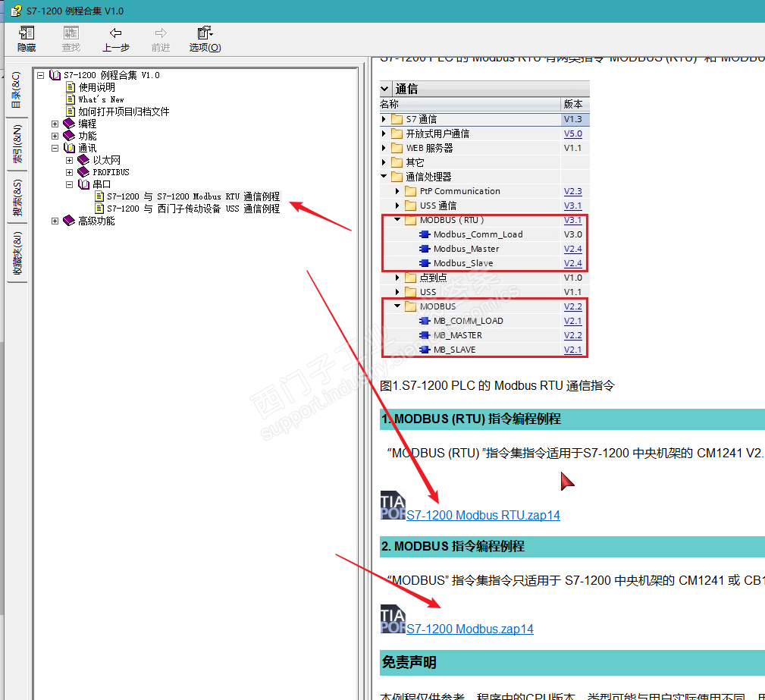The width and height of the screenshot is (765, 700).
Task: Click the PtP Communication row label
Action: coord(460,191)
